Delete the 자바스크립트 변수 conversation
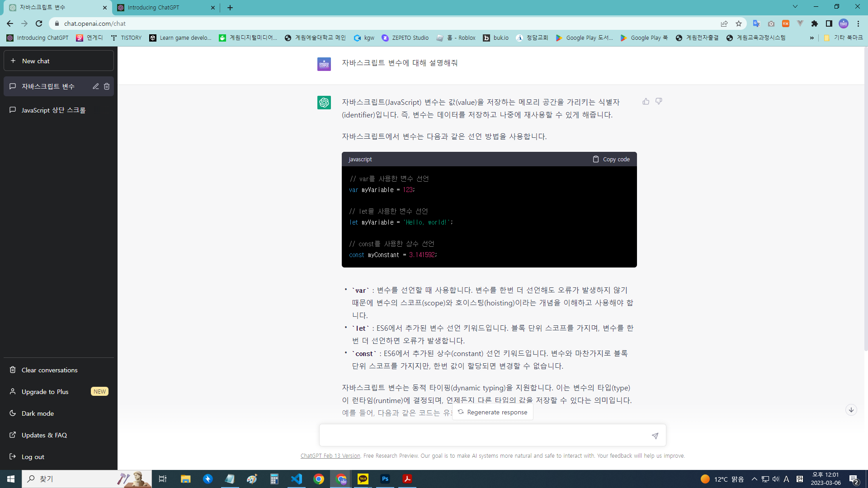 click(x=107, y=86)
